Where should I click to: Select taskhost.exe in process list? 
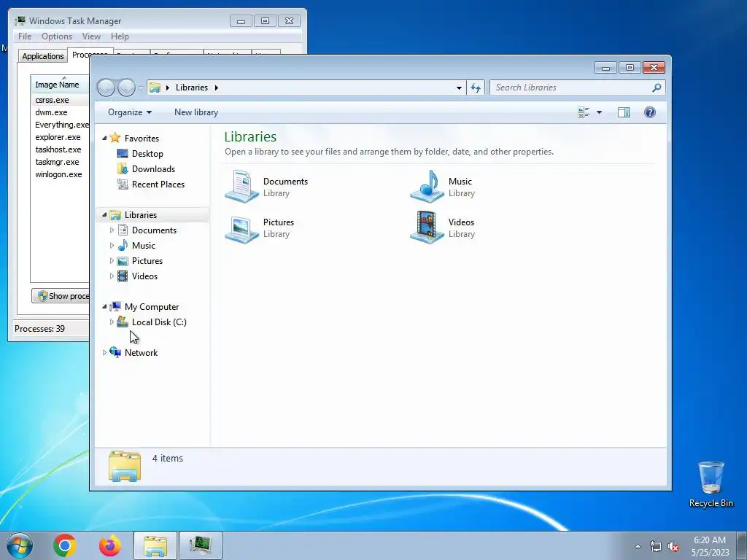pyautogui.click(x=58, y=150)
